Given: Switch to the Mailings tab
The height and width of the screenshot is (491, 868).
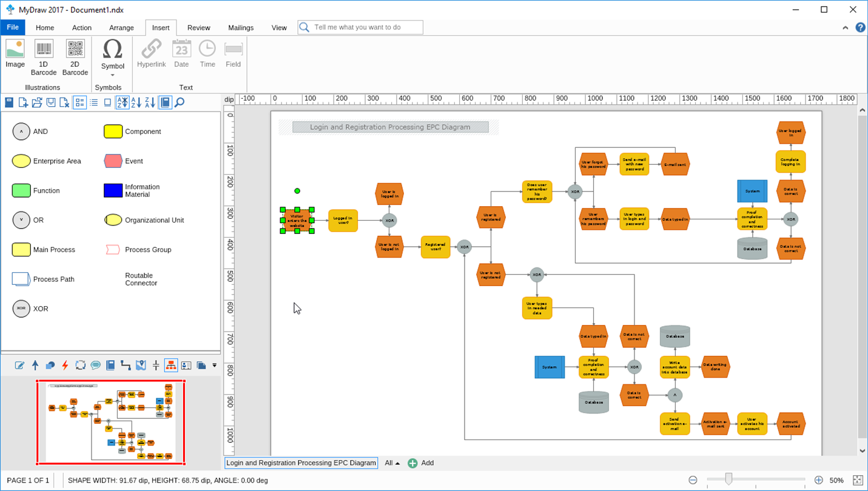Looking at the screenshot, I should 241,28.
